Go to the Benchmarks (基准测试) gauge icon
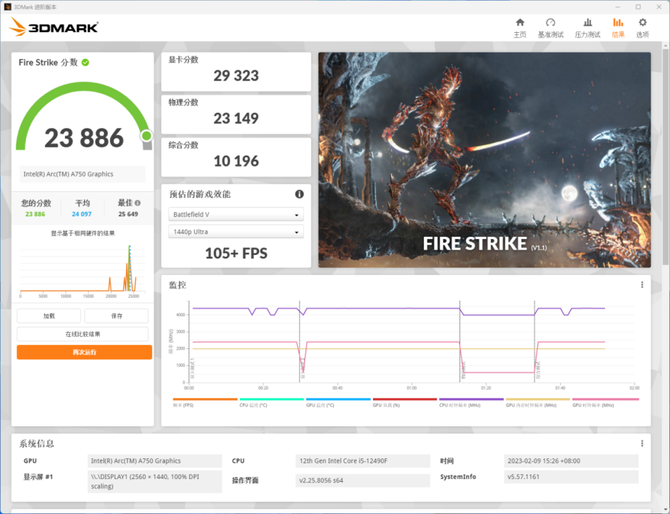Image resolution: width=670 pixels, height=514 pixels. (550, 27)
